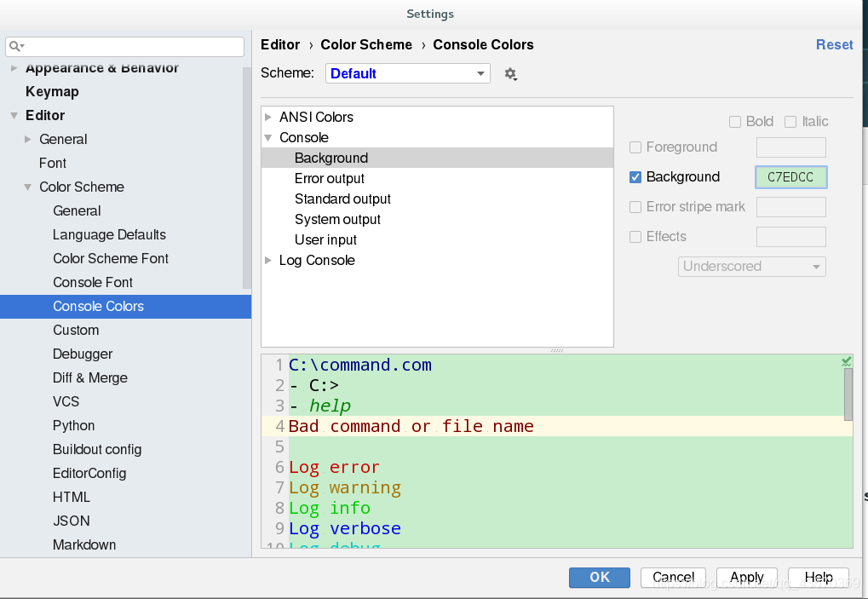Collapse the Console tree node
868x599 pixels.
pos(268,138)
